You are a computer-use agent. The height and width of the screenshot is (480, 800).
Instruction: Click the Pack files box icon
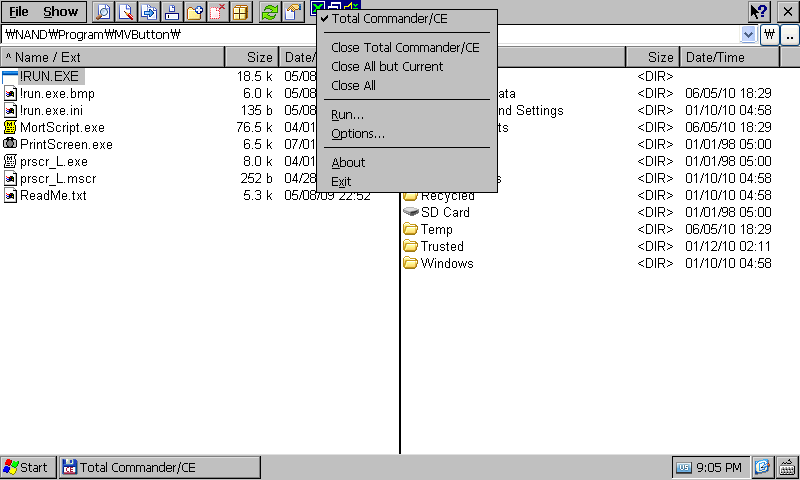(240, 12)
